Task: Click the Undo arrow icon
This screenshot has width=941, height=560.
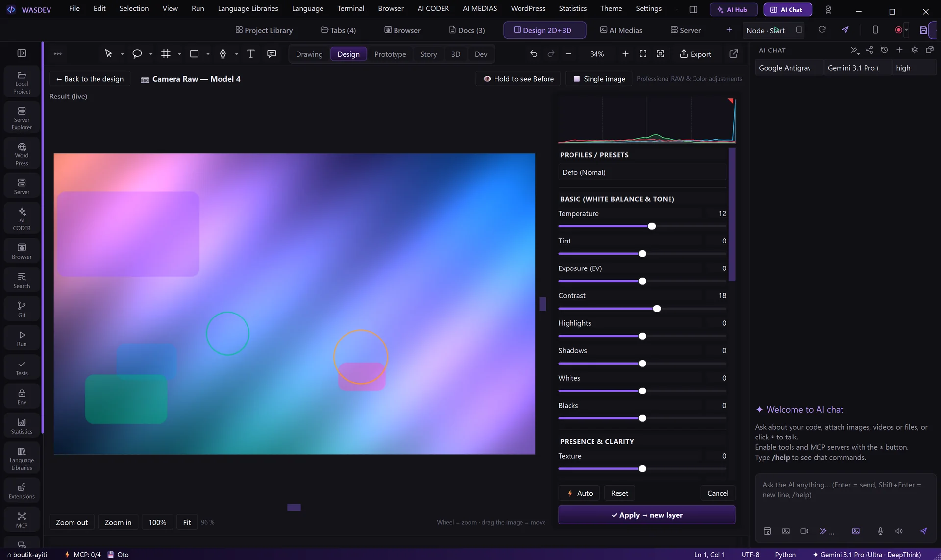Action: tap(534, 54)
